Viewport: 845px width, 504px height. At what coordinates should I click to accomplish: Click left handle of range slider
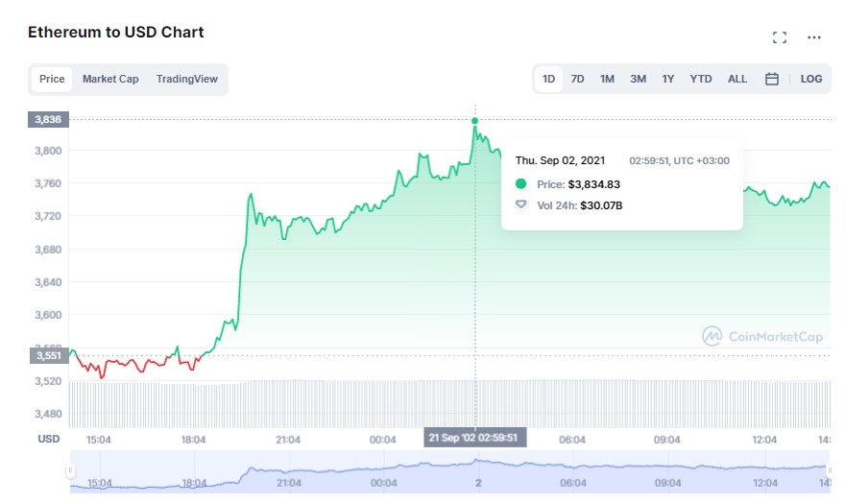pyautogui.click(x=70, y=470)
